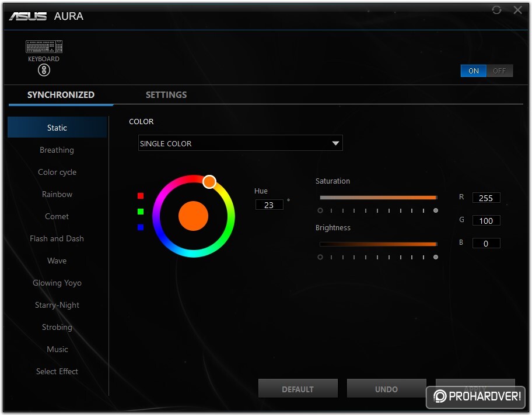The image size is (532, 415).
Task: Click the Saturation maximum dot
Action: tap(436, 210)
